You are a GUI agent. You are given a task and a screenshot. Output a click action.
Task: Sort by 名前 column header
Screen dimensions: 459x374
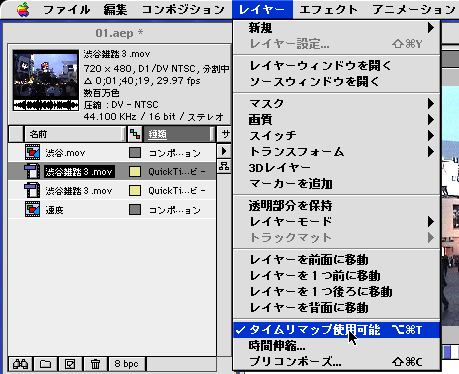click(74, 134)
